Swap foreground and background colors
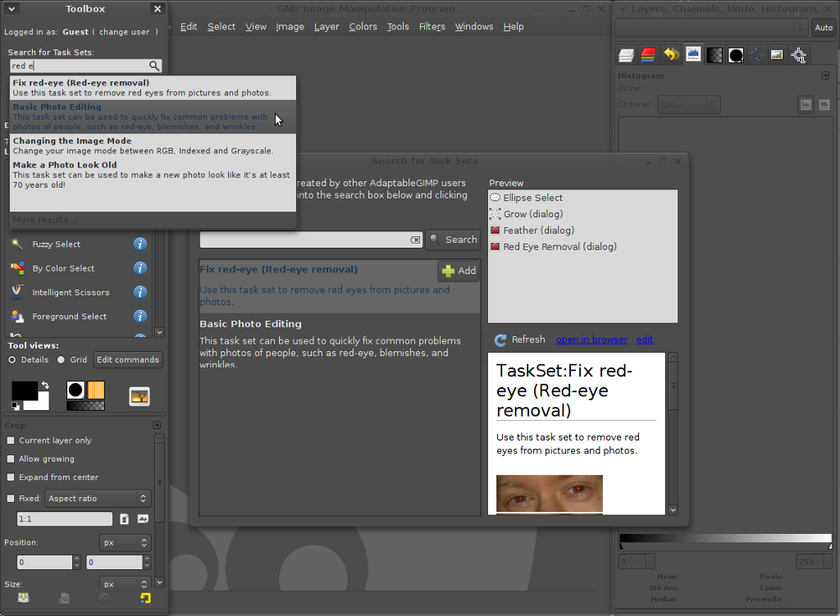The image size is (840, 616). (x=46, y=386)
